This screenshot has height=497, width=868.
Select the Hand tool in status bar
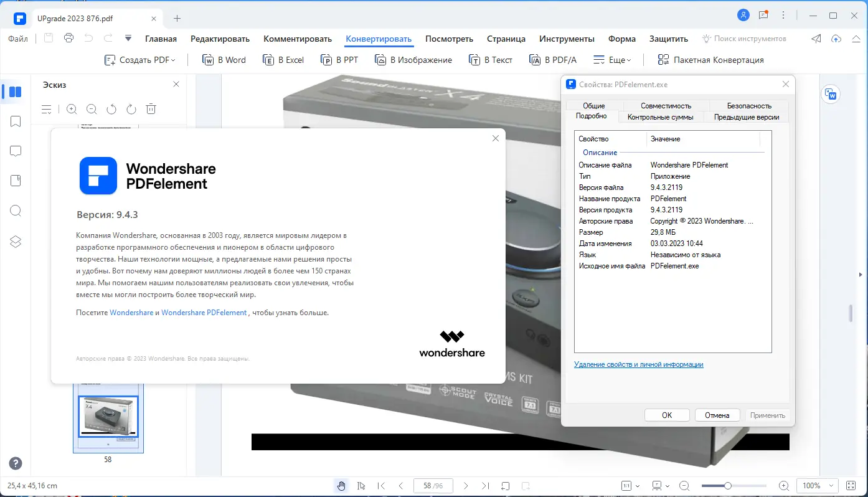coord(341,486)
